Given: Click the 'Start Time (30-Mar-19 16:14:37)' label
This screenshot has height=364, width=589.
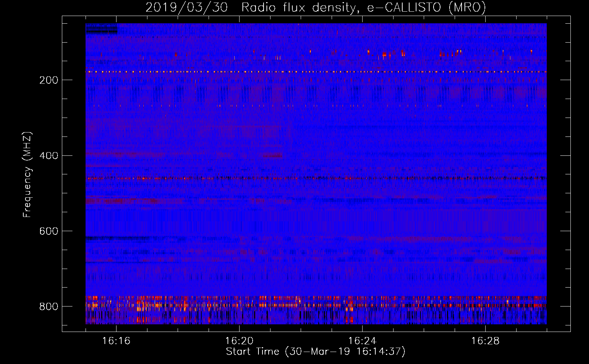Looking at the screenshot, I should tap(316, 352).
